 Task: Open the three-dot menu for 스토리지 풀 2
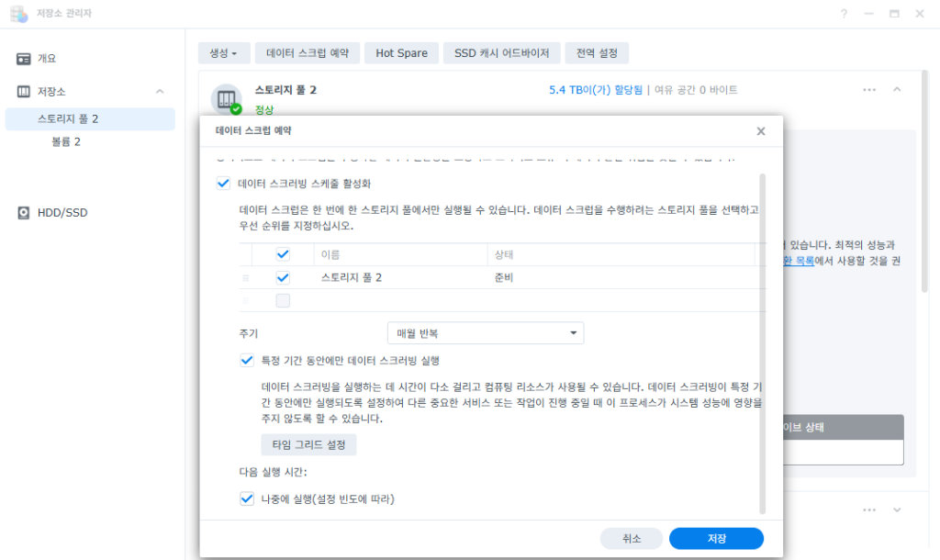[869, 90]
